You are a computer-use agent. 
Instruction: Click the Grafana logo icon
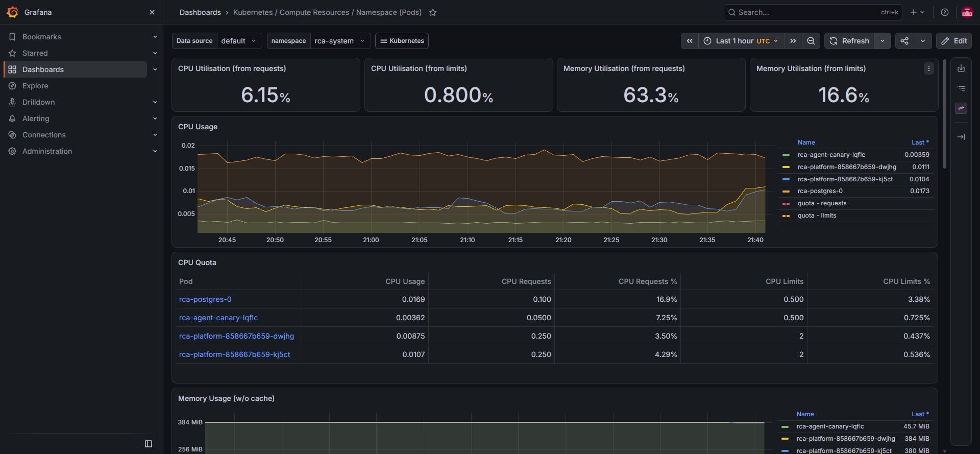coord(12,12)
